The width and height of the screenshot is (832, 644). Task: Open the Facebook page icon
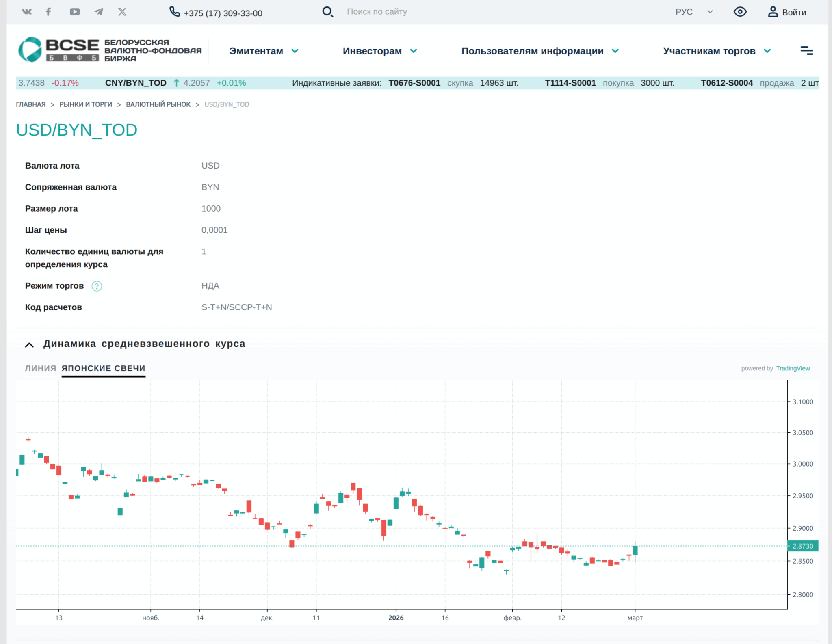click(48, 12)
